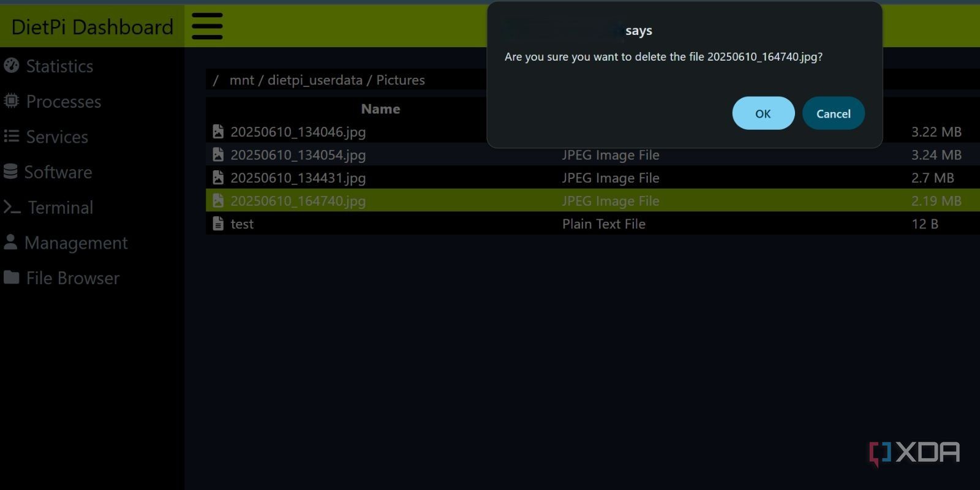Click the 3.24 MB size cell
Image resolution: width=980 pixels, height=490 pixels.
[937, 155]
